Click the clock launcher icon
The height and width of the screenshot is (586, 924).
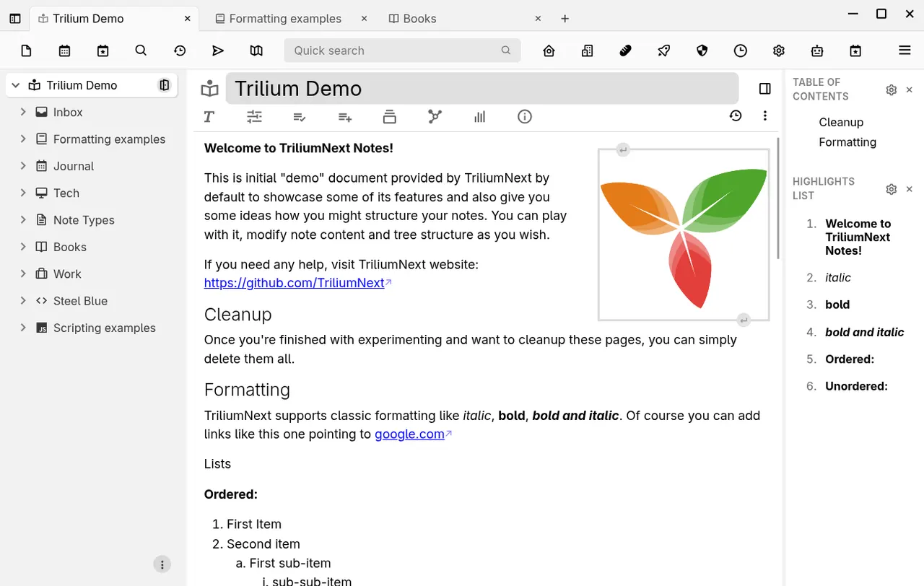click(741, 51)
